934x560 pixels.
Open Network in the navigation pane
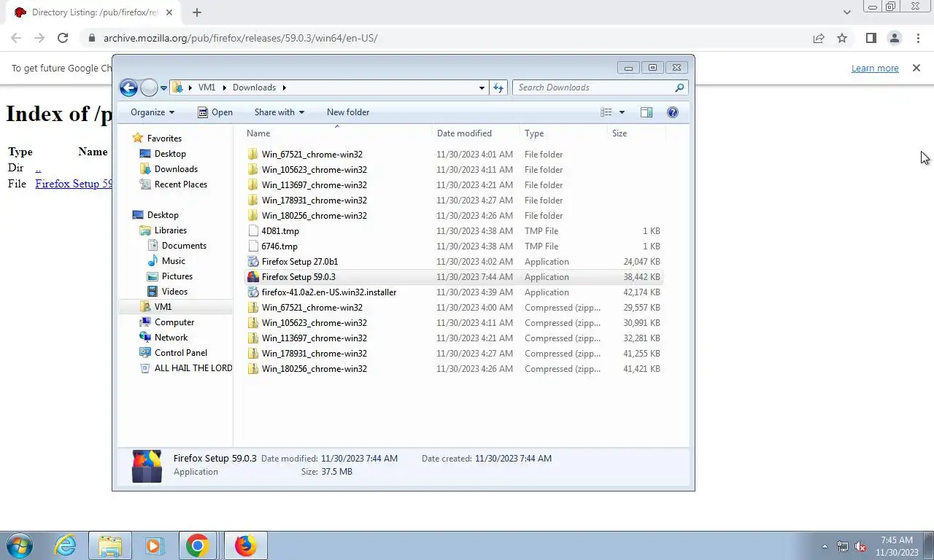(x=171, y=338)
